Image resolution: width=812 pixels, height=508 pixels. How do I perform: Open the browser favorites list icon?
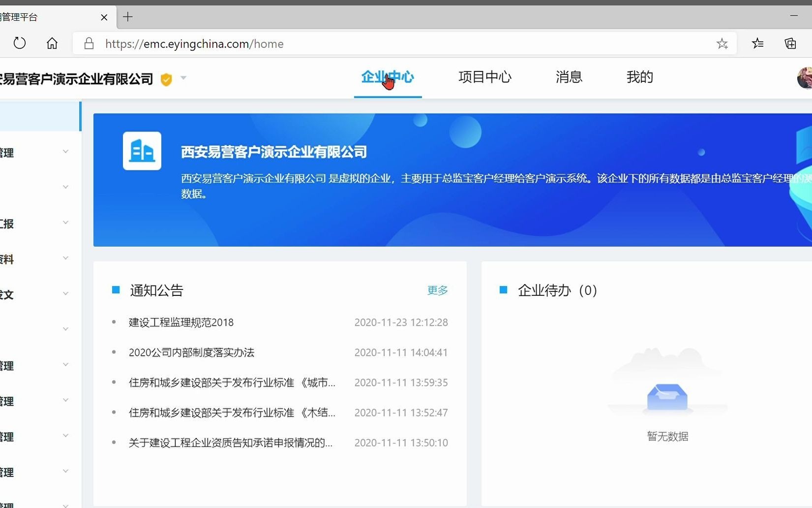point(758,43)
